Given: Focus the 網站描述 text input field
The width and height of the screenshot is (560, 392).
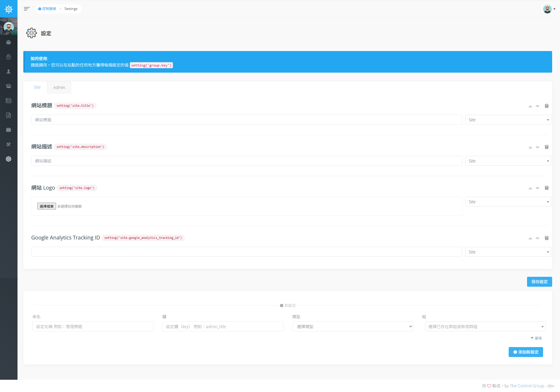Looking at the screenshot, I should pyautogui.click(x=246, y=161).
